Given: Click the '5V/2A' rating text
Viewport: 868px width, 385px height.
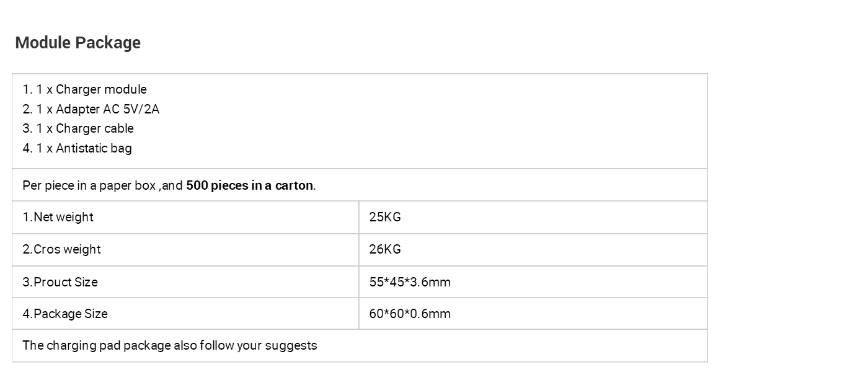Looking at the screenshot, I should tap(141, 109).
